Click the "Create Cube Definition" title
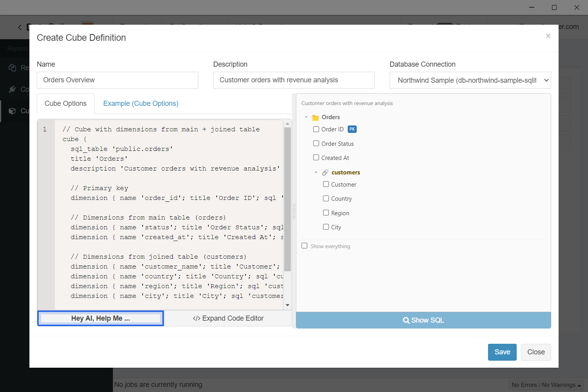 coord(82,38)
